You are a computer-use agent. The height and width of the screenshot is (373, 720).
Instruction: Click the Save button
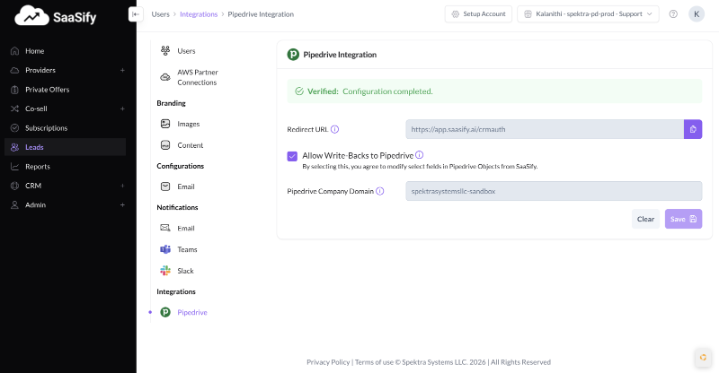683,219
